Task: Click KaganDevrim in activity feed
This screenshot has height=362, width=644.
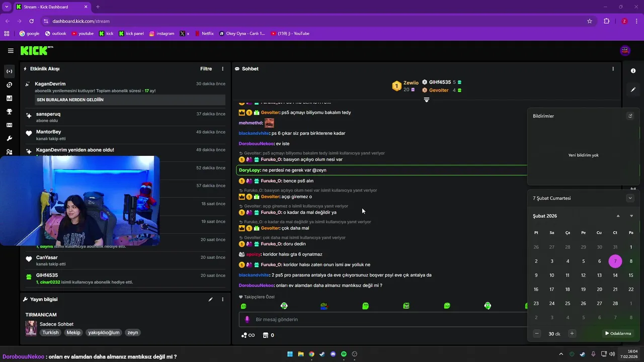Action: coord(50,83)
